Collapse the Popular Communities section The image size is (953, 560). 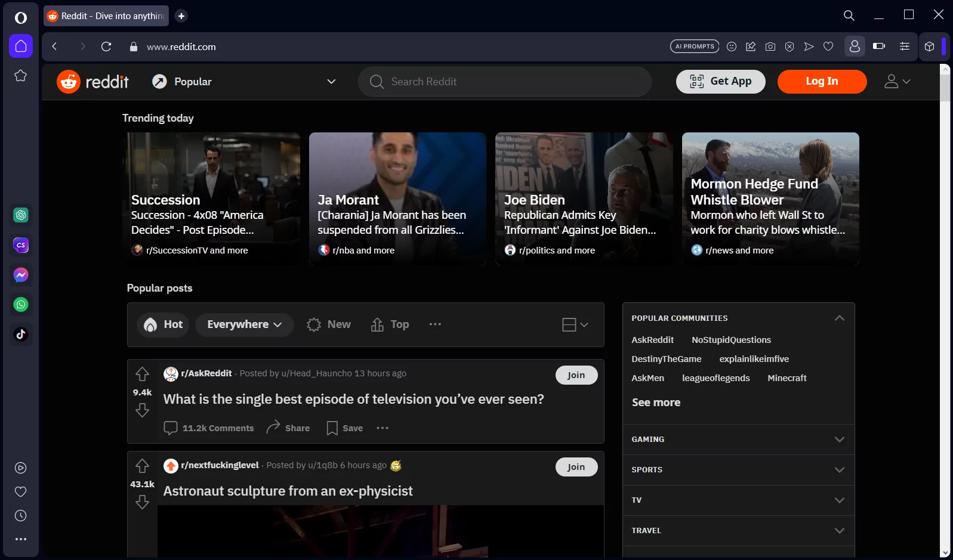pos(839,318)
